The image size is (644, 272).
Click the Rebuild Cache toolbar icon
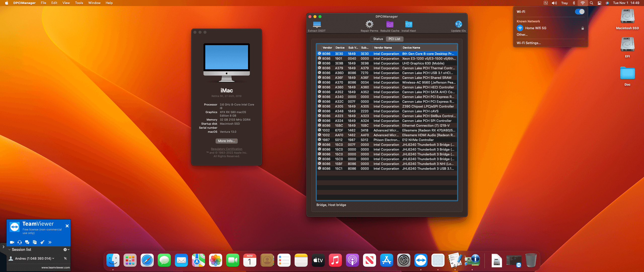390,24
